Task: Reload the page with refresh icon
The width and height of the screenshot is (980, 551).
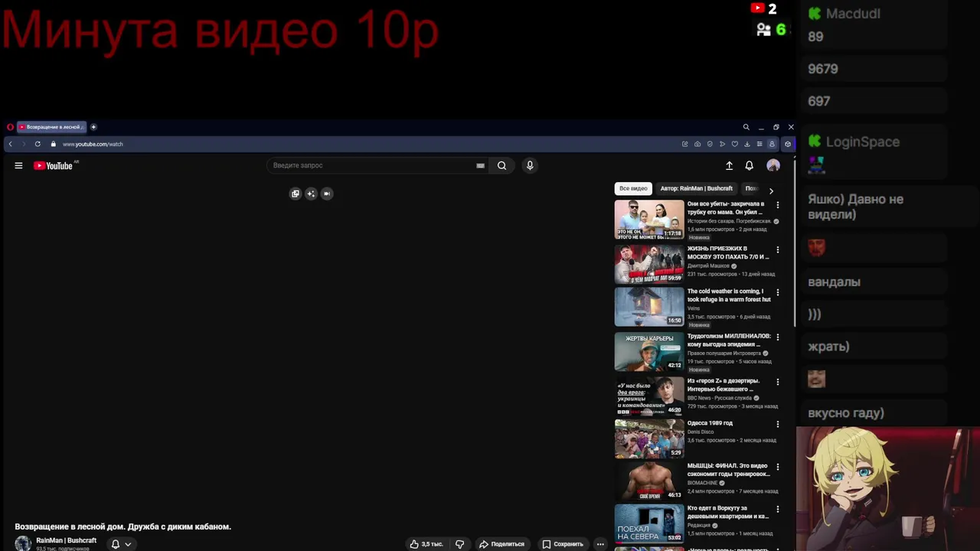Action: click(38, 144)
